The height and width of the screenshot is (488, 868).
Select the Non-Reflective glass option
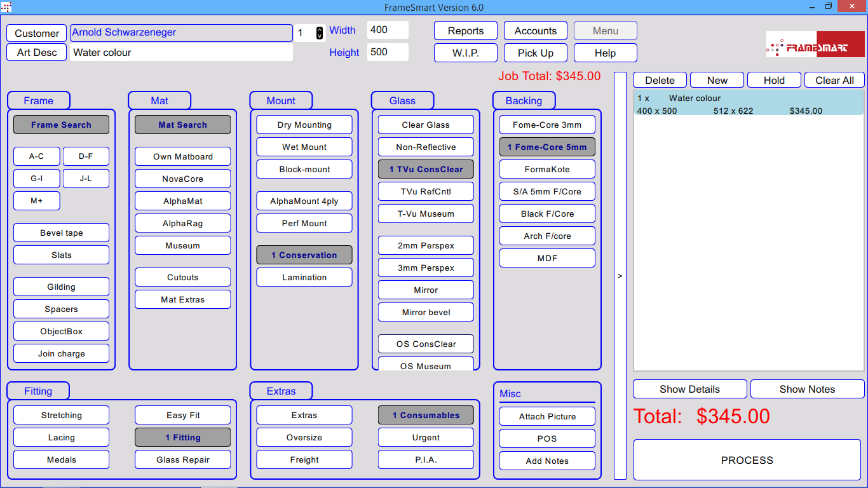tap(426, 147)
